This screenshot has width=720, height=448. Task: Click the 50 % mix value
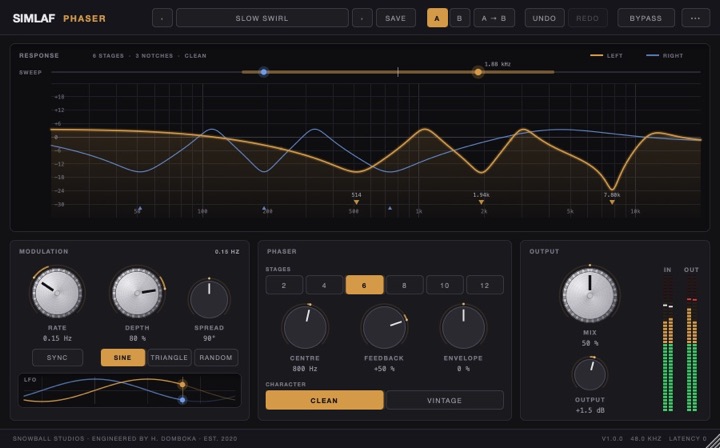coord(590,343)
